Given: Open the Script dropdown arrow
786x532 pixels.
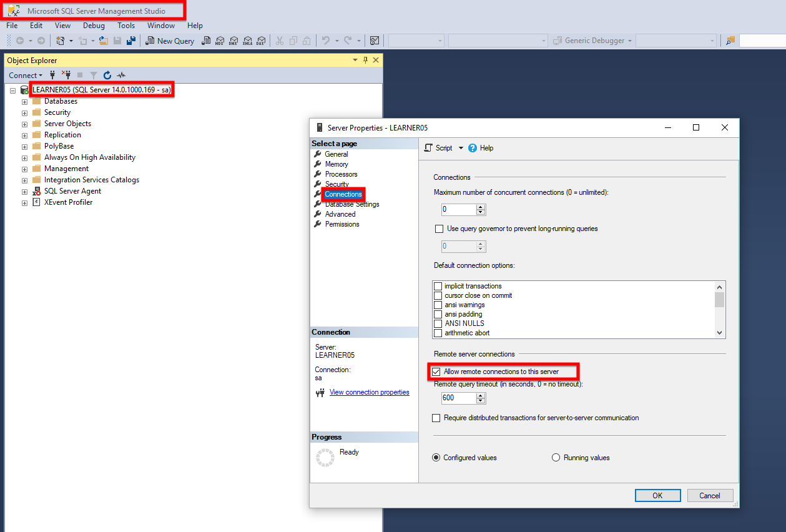Looking at the screenshot, I should pos(461,148).
